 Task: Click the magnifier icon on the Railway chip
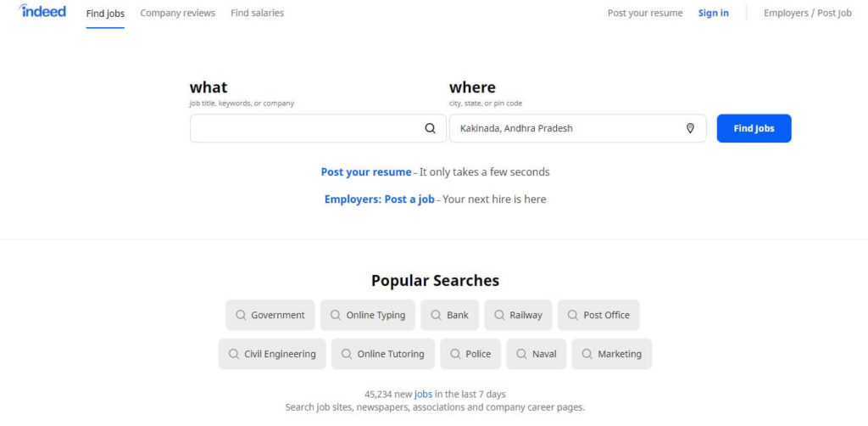tap(500, 315)
